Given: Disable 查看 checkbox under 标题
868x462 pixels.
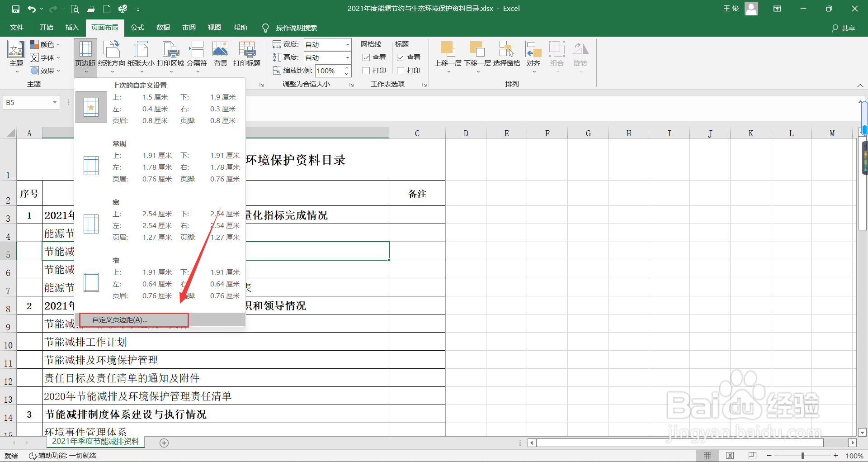Looking at the screenshot, I should click(401, 57).
